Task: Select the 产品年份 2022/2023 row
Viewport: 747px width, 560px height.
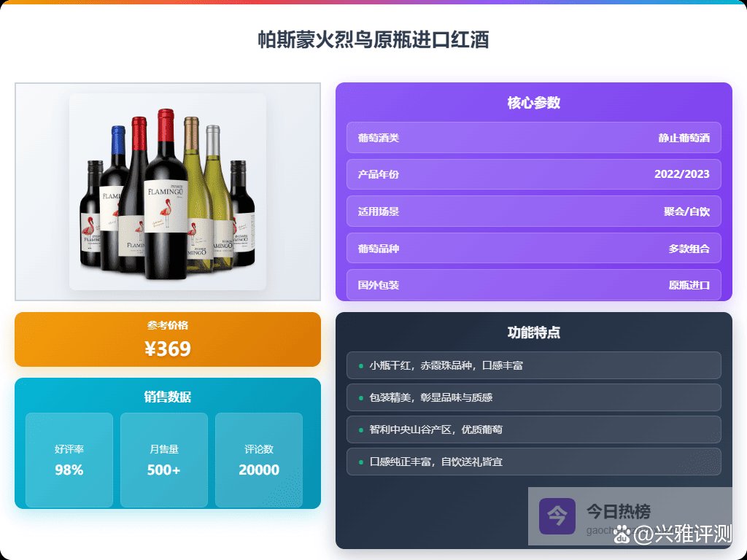Action: pyautogui.click(x=533, y=174)
